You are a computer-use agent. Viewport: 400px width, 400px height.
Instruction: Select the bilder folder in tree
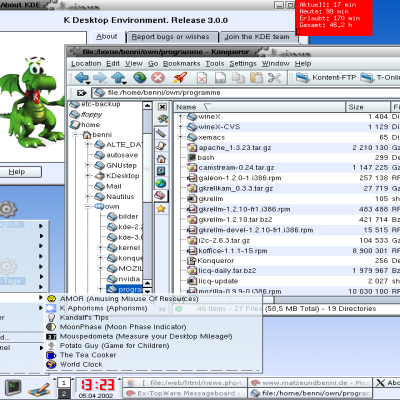click(128, 217)
